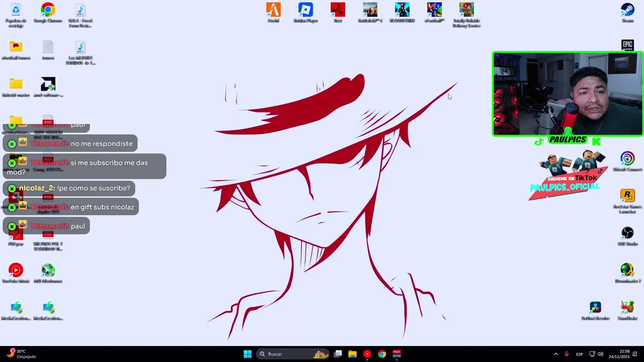644x362 pixels.
Task: Select the efootball torneo folder
Action: coord(16,50)
